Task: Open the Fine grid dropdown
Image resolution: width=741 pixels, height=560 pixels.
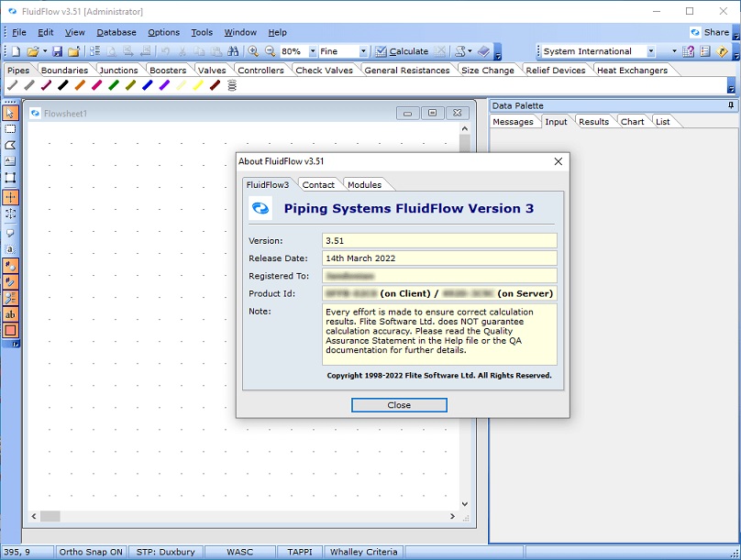Action: [x=363, y=51]
